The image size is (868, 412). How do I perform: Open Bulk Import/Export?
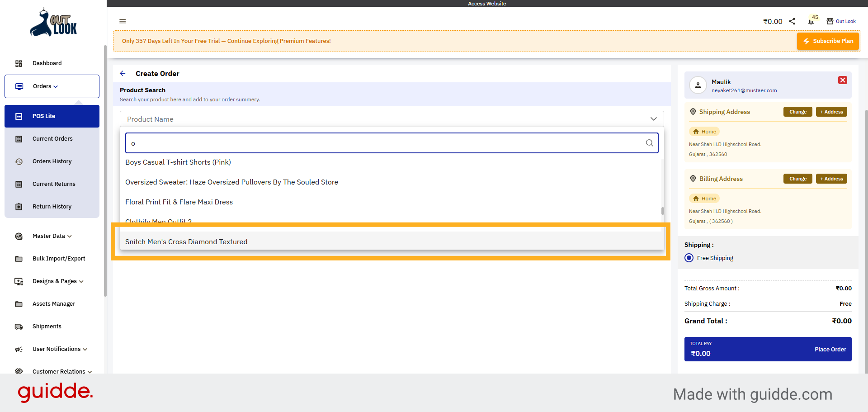coord(59,259)
